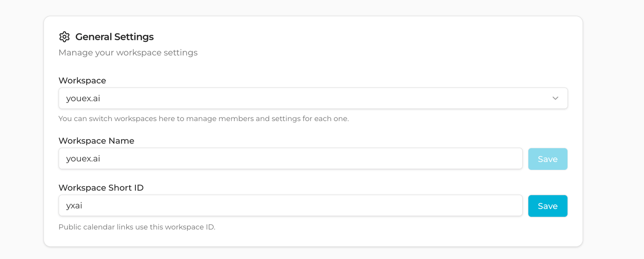This screenshot has width=644, height=259.
Task: Click the Workspace label above the selector
Action: click(x=82, y=80)
